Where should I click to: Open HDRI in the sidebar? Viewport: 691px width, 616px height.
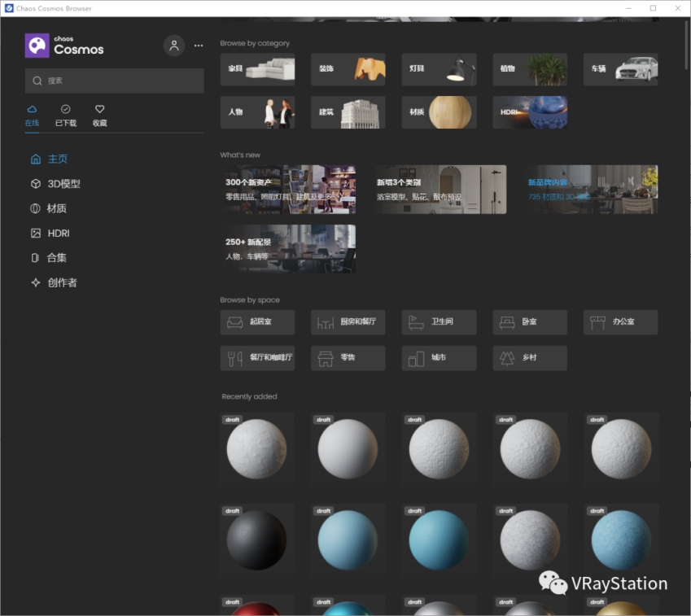click(50, 233)
